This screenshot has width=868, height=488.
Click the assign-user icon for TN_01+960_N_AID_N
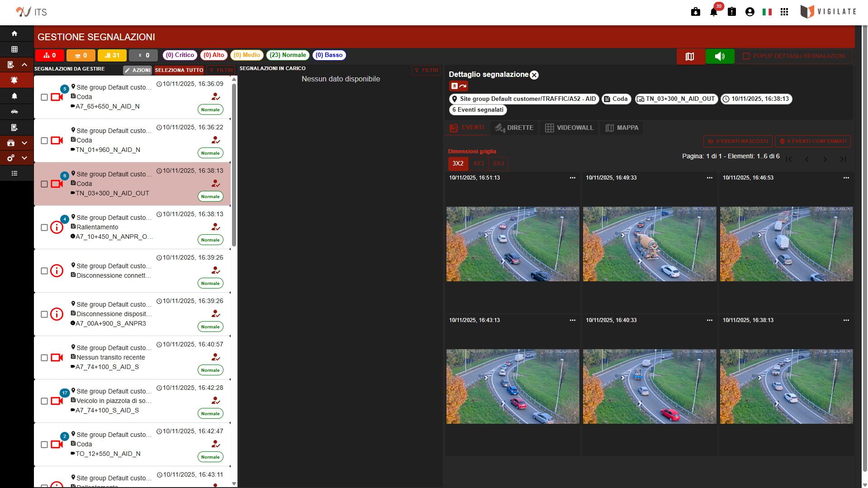coord(216,140)
